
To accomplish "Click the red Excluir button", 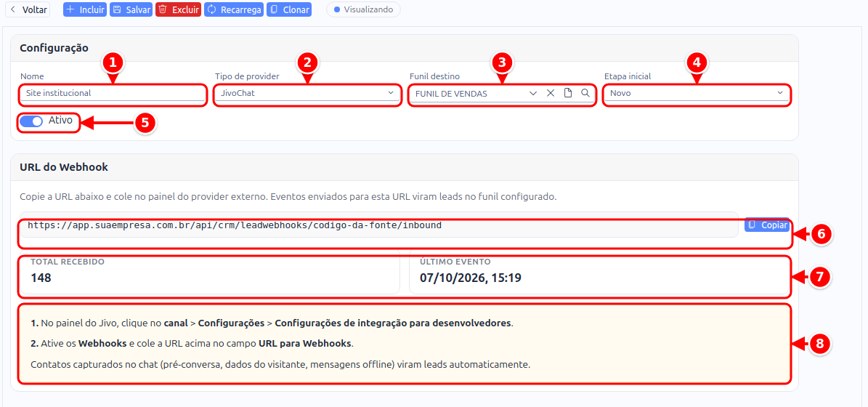I will [178, 9].
